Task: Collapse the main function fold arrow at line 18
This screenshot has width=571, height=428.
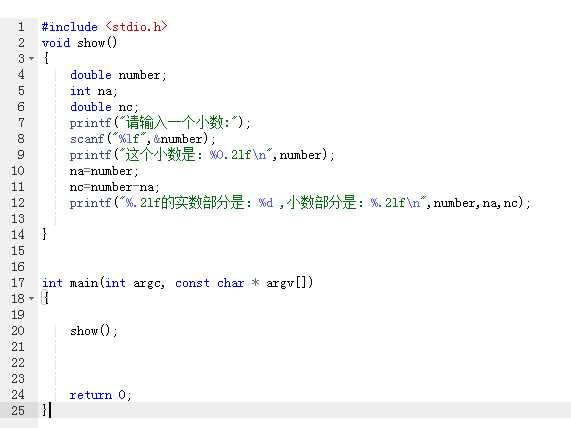Action: (x=32, y=299)
